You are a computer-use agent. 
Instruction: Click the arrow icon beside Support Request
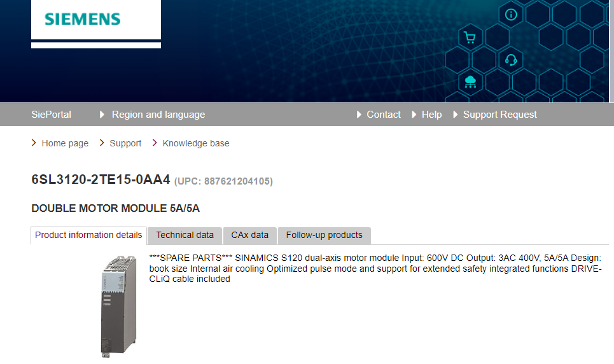click(456, 115)
